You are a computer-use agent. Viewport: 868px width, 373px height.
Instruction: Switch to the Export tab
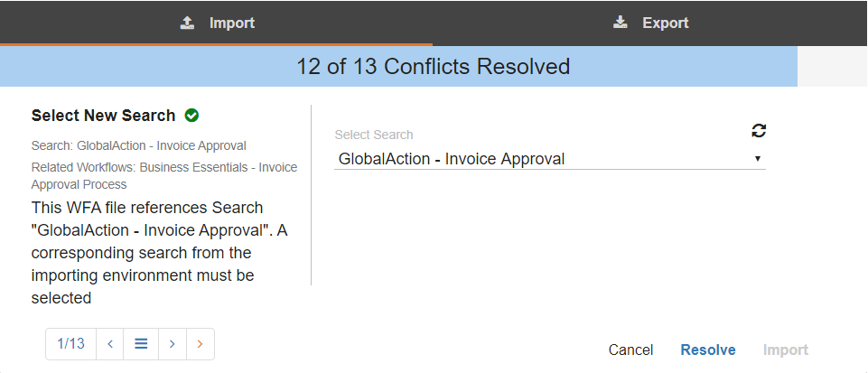pos(650,23)
